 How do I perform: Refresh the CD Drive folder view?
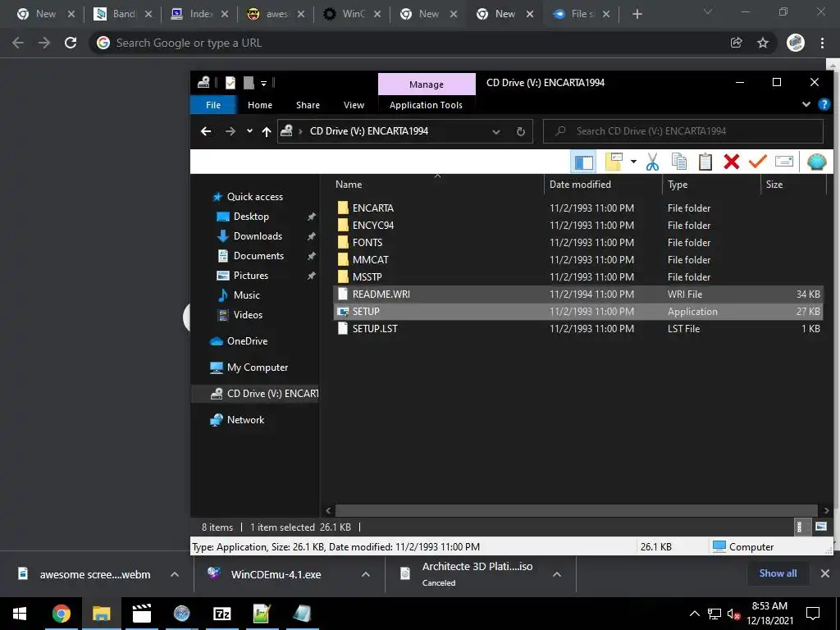[x=521, y=131]
